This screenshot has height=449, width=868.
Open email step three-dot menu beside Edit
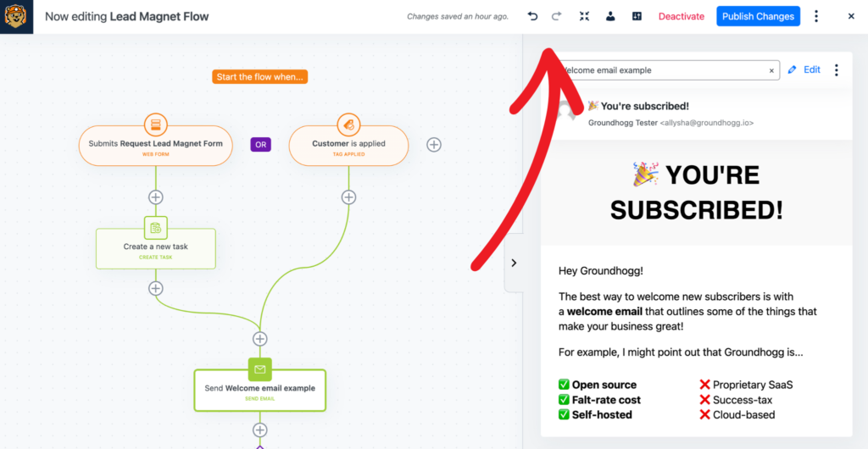[x=837, y=70]
